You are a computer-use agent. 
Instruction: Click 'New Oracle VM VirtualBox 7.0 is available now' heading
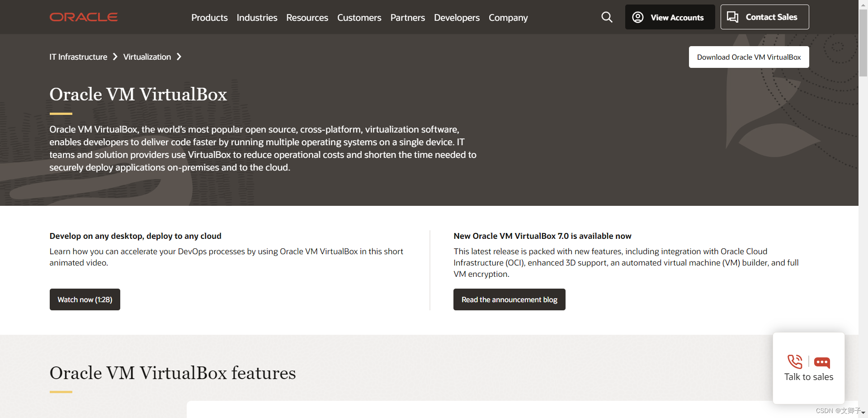click(542, 236)
